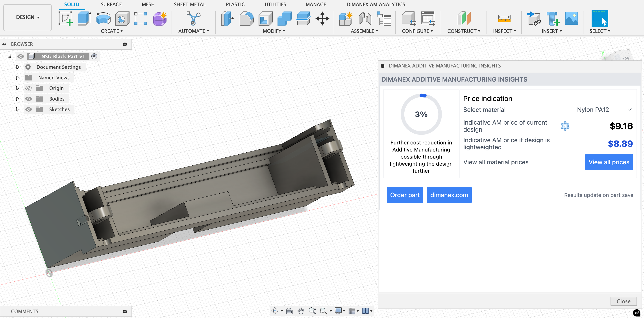Click the Insert Decal image icon
The image size is (644, 318).
click(571, 19)
